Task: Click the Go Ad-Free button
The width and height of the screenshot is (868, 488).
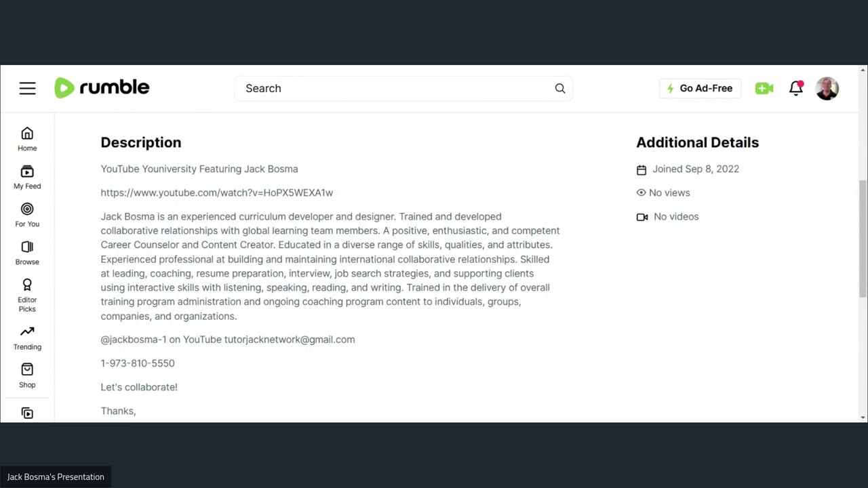Action: pos(700,88)
